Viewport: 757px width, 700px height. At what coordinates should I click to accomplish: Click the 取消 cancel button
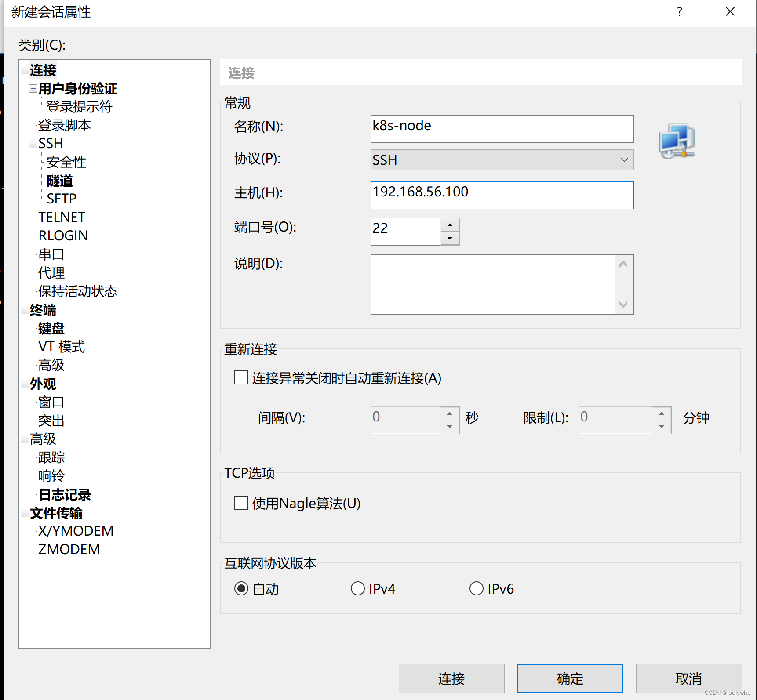point(688,678)
